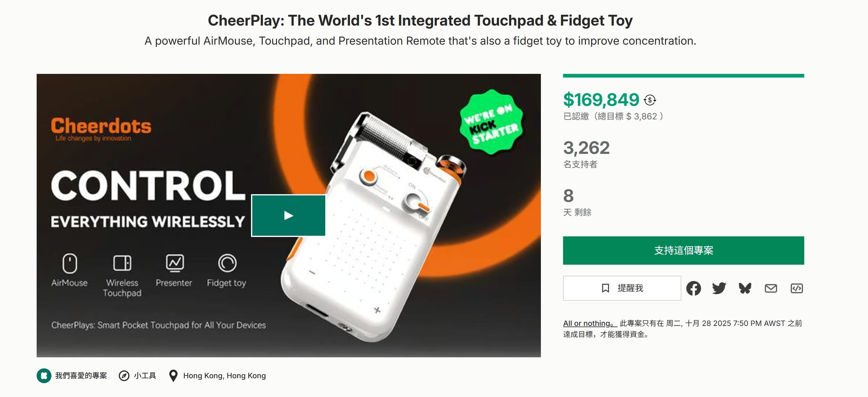The height and width of the screenshot is (397, 868).
Task: Click the location pin icon
Action: point(173,375)
